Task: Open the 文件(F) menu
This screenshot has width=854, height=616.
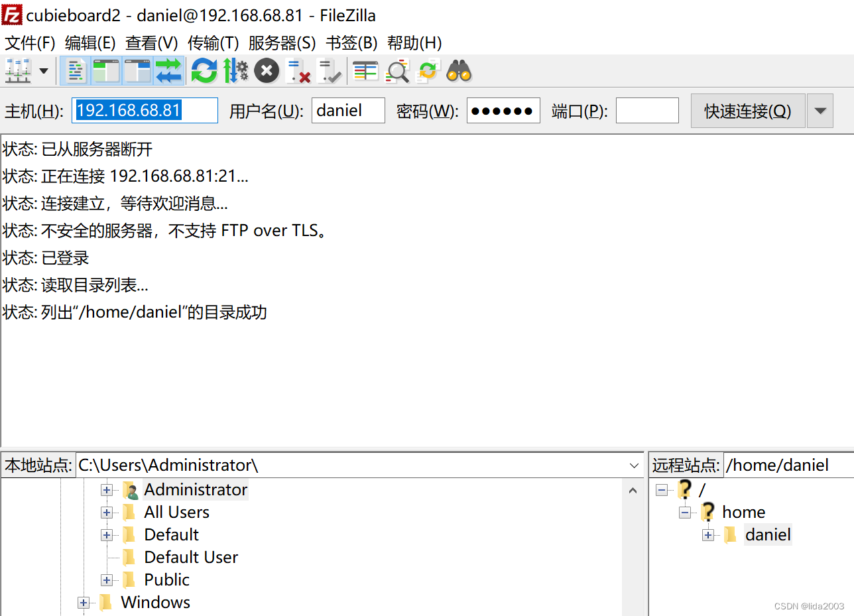Action: pos(30,43)
